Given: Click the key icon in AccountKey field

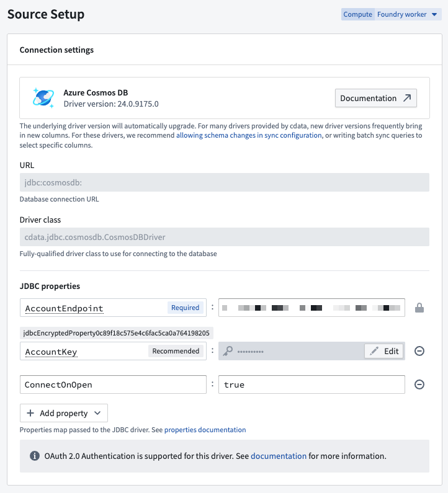Looking at the screenshot, I should pyautogui.click(x=228, y=351).
